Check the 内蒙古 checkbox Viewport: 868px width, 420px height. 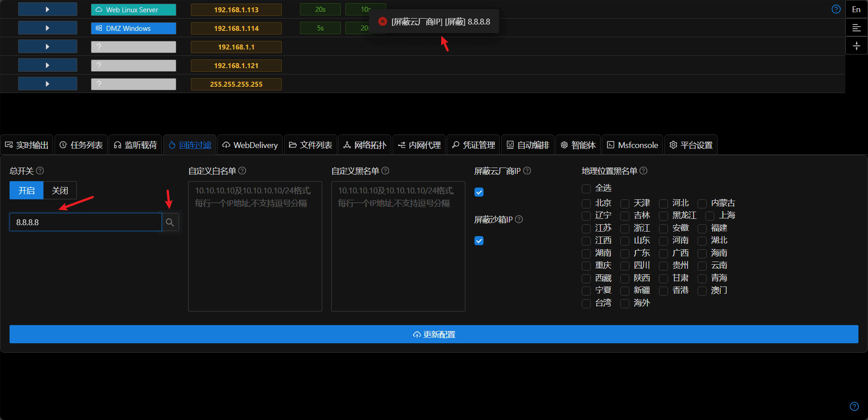(x=702, y=203)
